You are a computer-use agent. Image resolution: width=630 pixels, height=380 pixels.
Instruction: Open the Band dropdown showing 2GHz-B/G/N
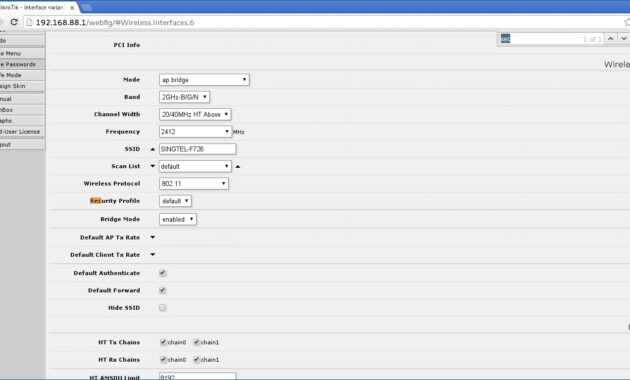[x=184, y=97]
